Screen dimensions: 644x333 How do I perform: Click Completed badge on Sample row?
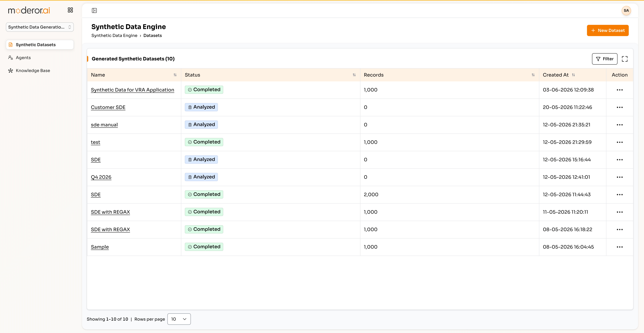pos(204,247)
